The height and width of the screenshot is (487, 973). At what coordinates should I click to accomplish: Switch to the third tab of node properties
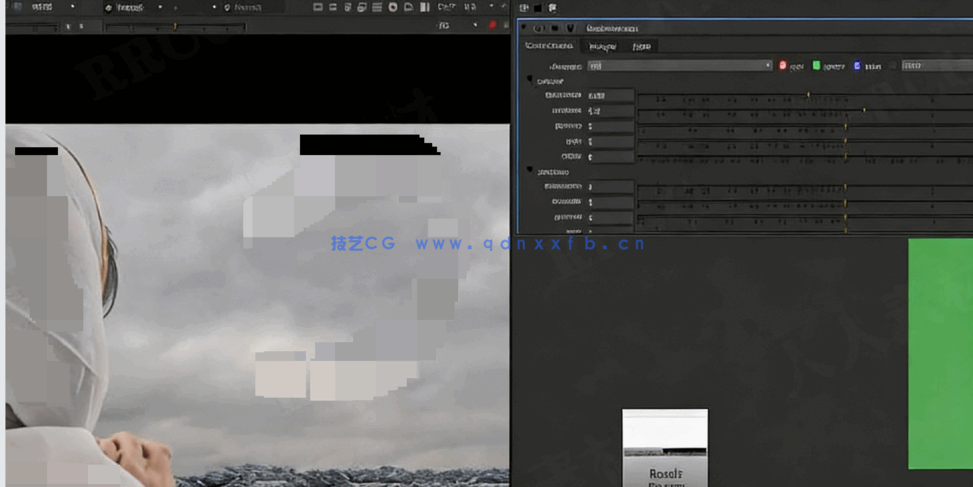[x=641, y=46]
